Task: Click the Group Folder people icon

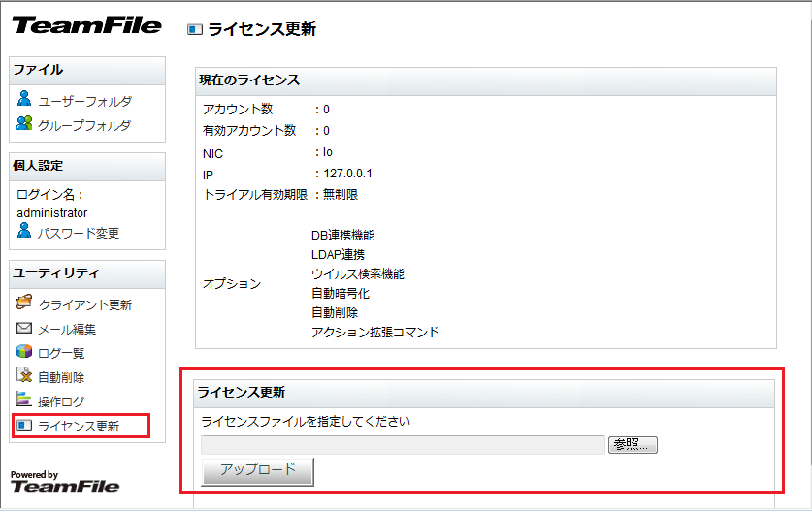Action: coord(25,123)
